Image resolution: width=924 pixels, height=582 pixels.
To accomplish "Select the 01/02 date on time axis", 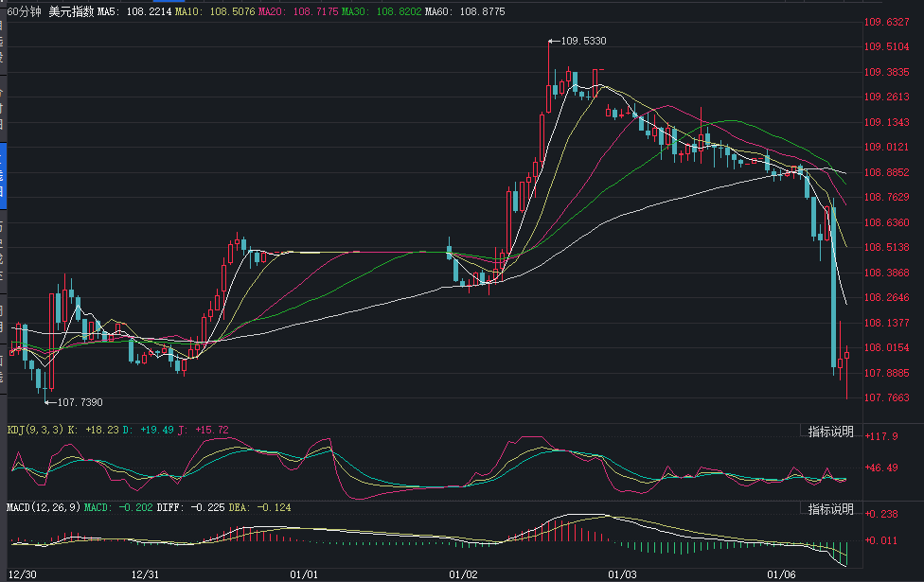I will click(x=464, y=574).
